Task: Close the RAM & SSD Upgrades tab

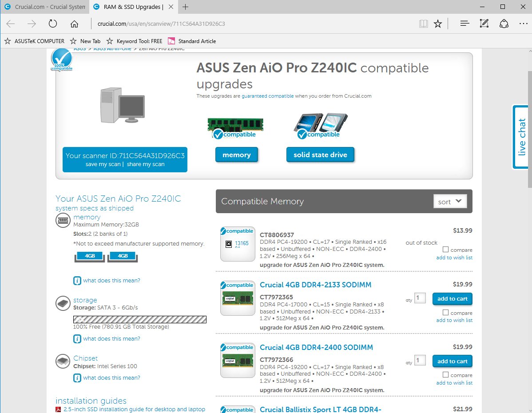Action: click(171, 7)
